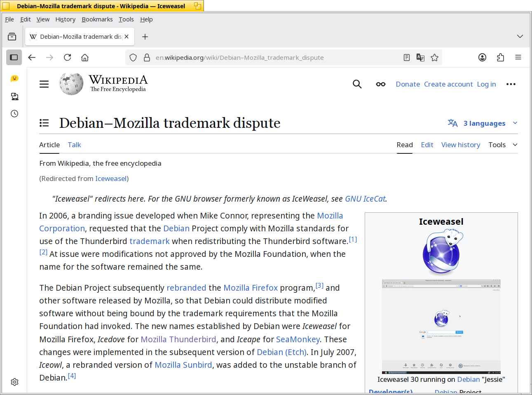Open the AI chatbot sidebar icon
The width and height of the screenshot is (532, 395).
click(x=14, y=78)
